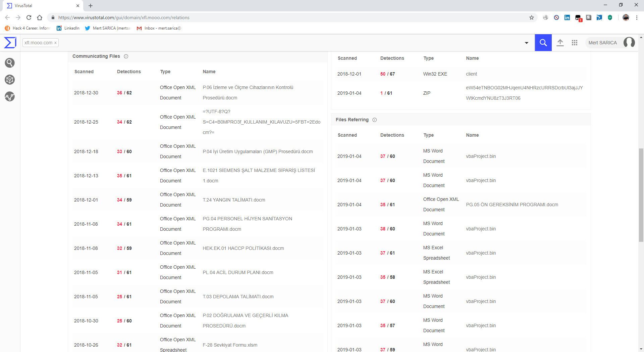Image resolution: width=644 pixels, height=352 pixels.
Task: Open the search sidebar icon
Action: pos(10,63)
